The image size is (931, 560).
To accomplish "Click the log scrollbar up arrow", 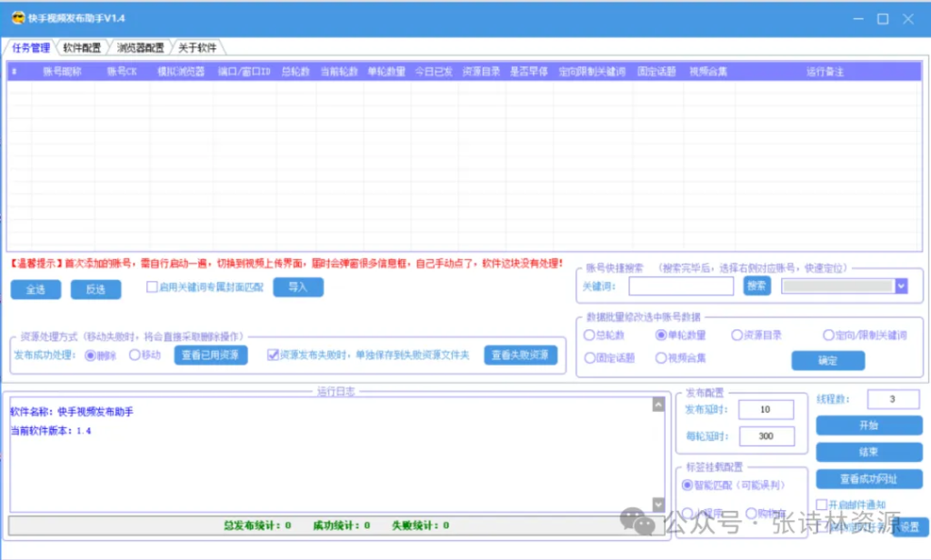I will (658, 405).
